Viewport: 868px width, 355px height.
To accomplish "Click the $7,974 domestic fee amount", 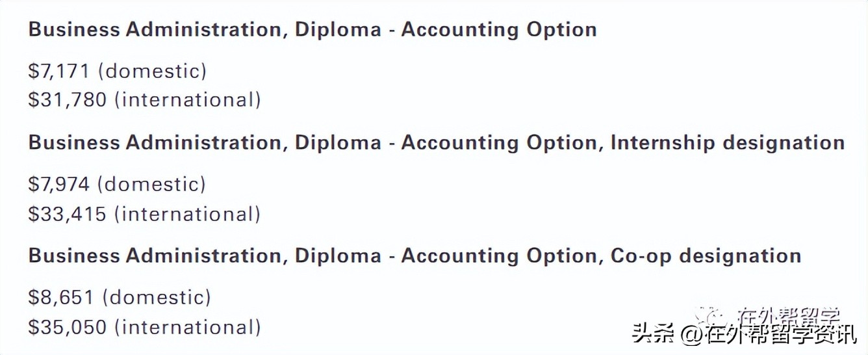I will (58, 184).
